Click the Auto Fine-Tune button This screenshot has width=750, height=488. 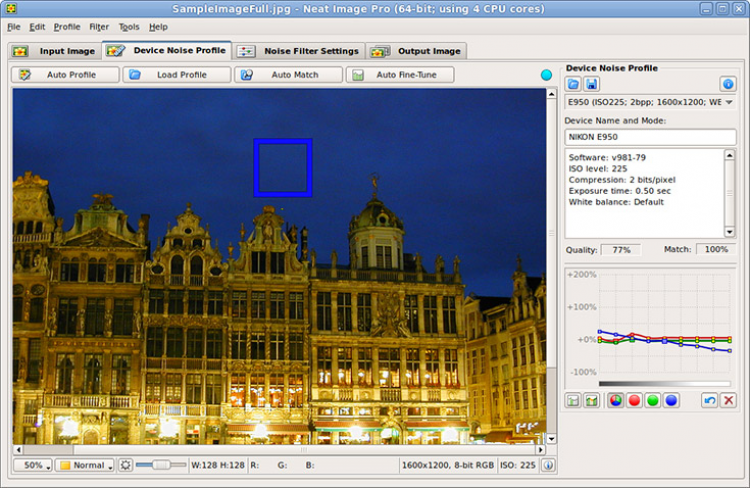(x=400, y=75)
